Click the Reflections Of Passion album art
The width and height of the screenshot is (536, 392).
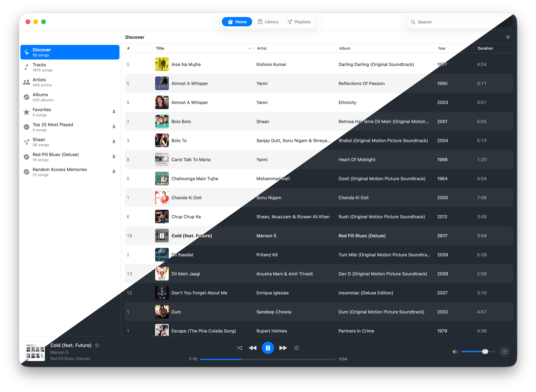pos(162,83)
